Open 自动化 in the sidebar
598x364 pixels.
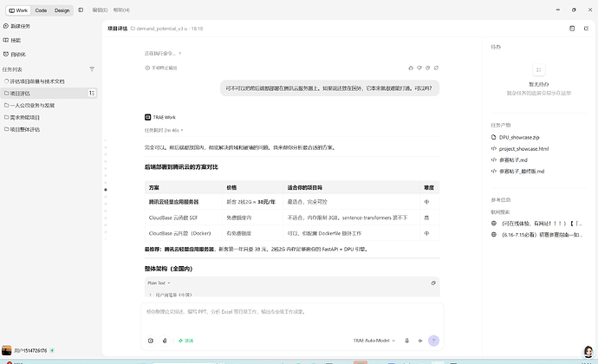15,55
